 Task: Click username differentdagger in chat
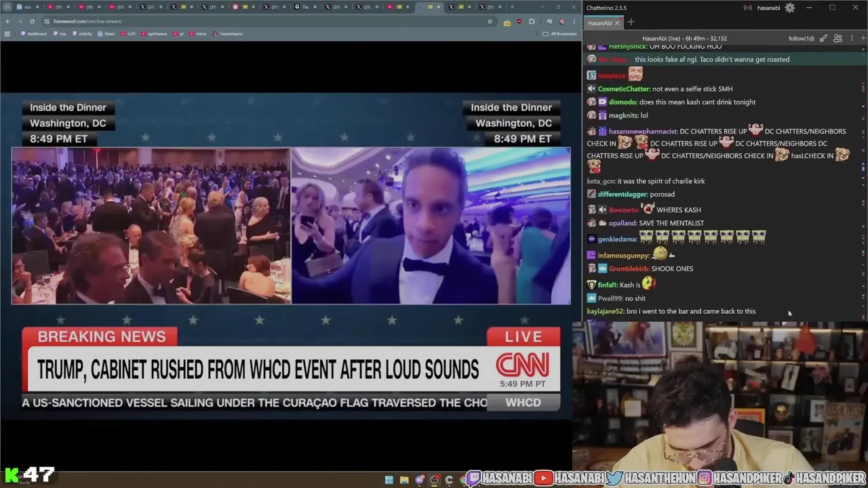click(623, 195)
